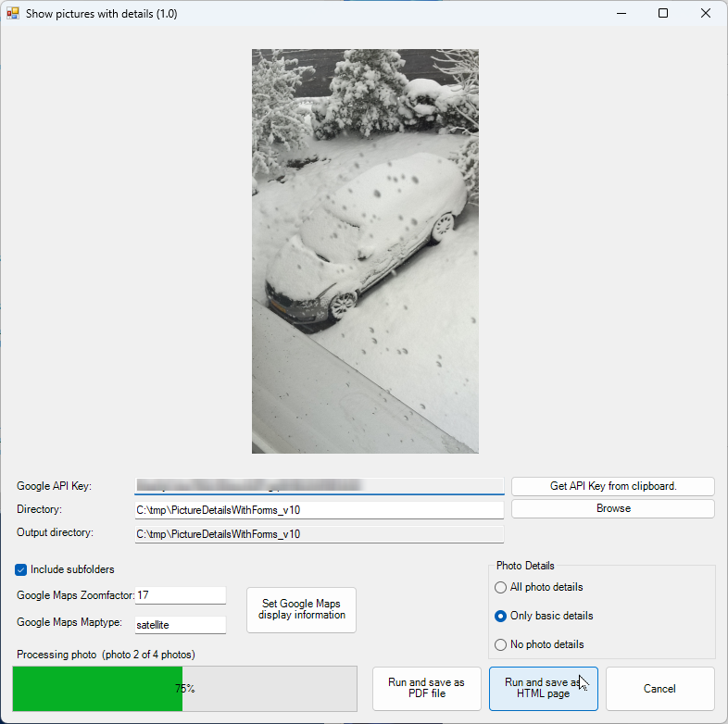The width and height of the screenshot is (728, 724).
Task: Click the Google Maps Maptype field
Action: click(x=181, y=625)
